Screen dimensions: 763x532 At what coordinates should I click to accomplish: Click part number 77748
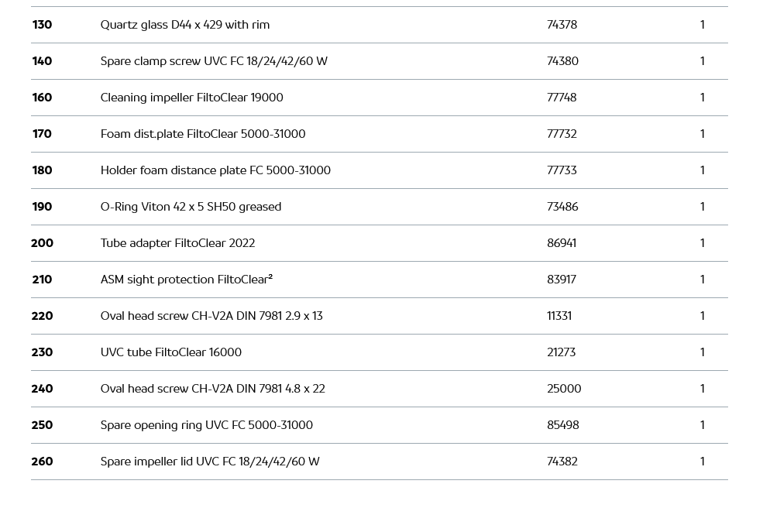click(562, 98)
